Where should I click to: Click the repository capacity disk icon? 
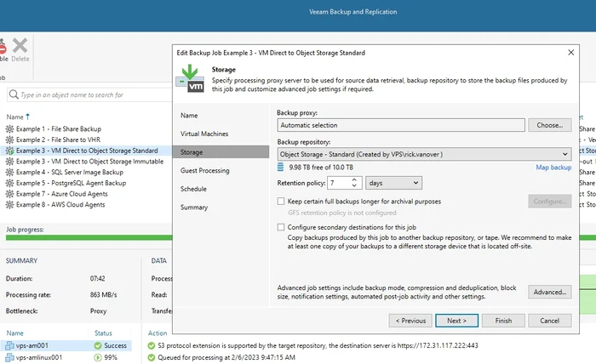(x=280, y=167)
